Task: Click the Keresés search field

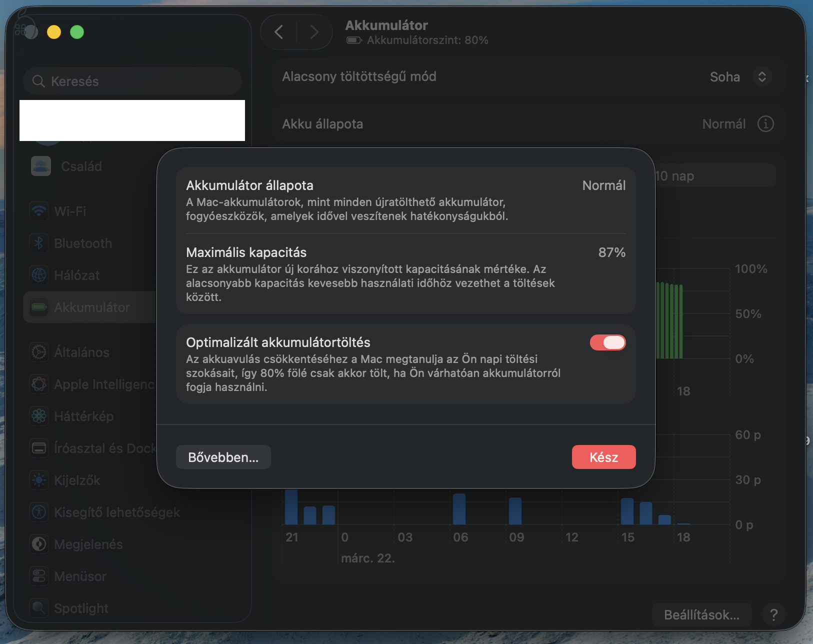Action: click(132, 81)
